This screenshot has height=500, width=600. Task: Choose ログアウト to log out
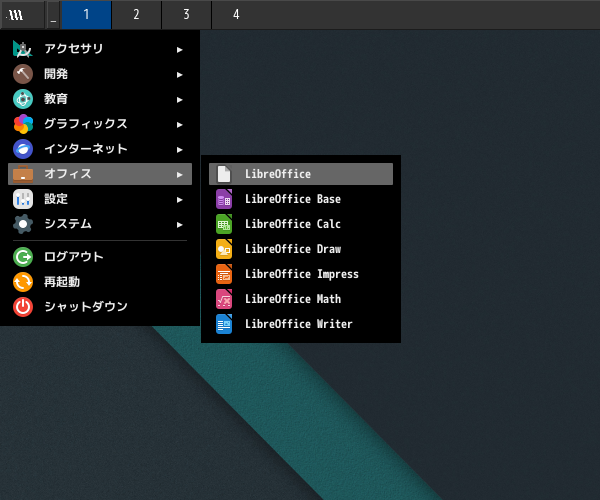[x=100, y=257]
